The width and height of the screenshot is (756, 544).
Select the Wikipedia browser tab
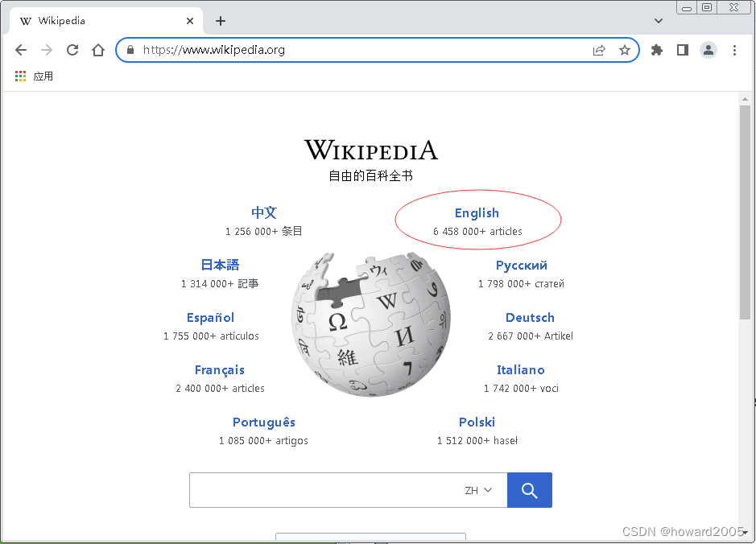point(106,21)
